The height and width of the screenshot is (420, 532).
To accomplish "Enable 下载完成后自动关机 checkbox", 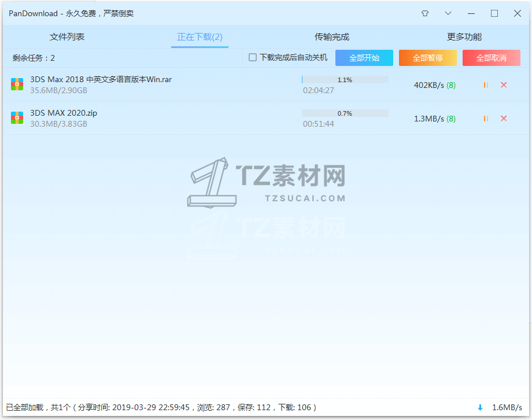I will coord(253,57).
